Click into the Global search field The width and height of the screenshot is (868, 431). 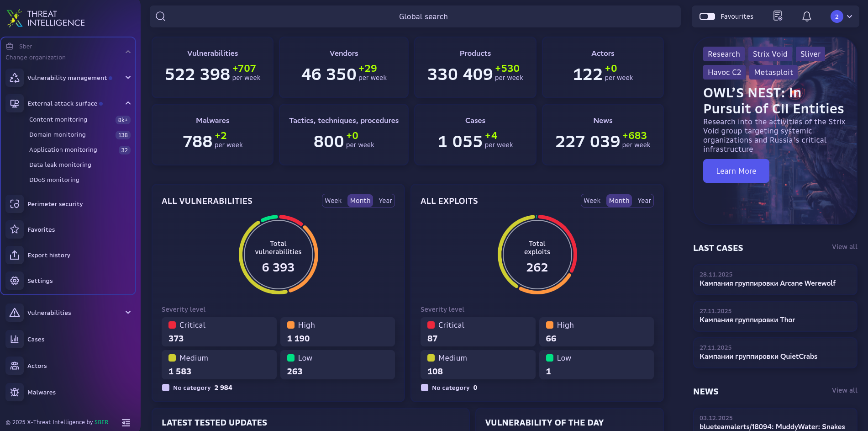423,16
